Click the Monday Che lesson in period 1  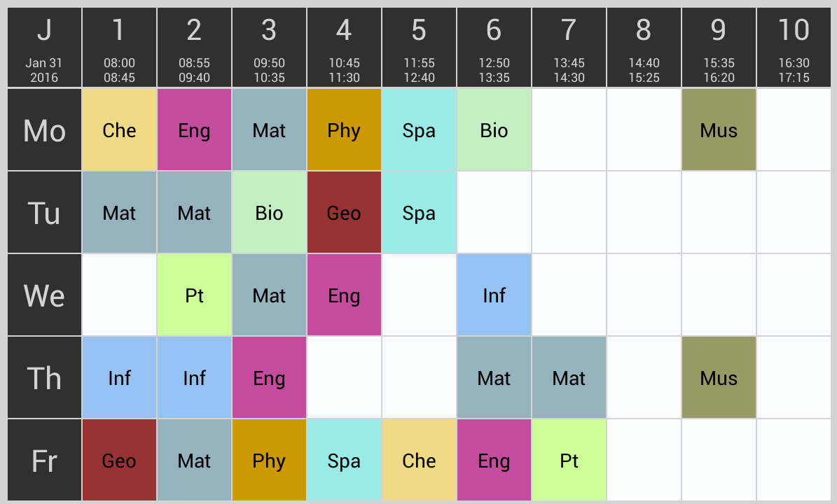click(x=119, y=129)
